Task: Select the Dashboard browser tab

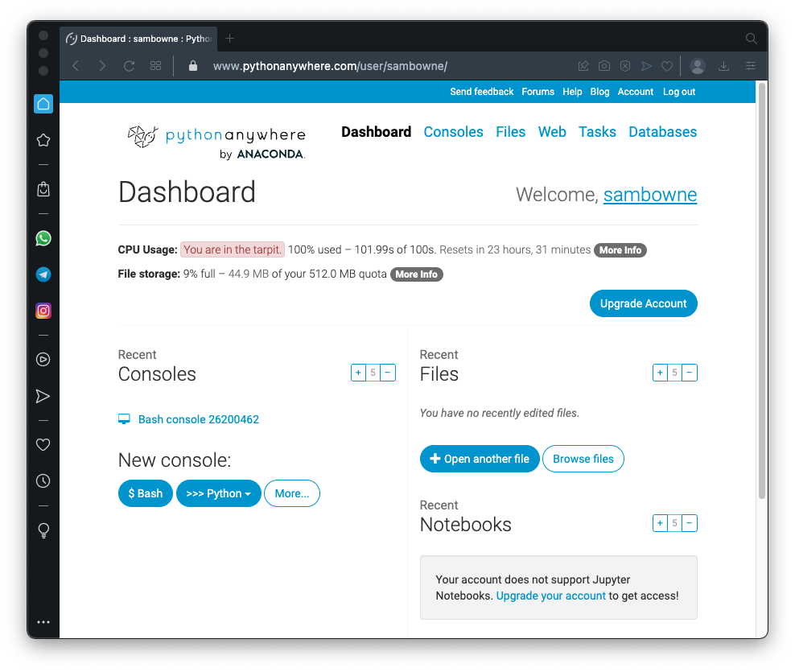Action: pos(138,39)
